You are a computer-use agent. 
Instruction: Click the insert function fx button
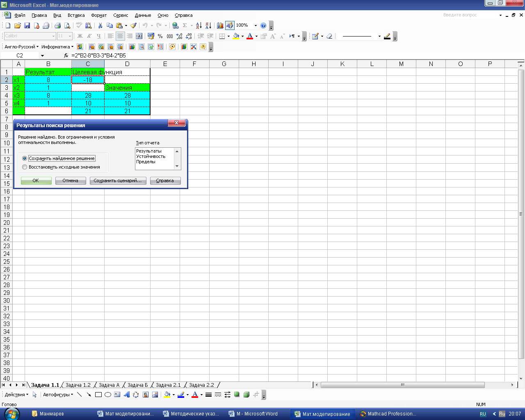pos(66,55)
